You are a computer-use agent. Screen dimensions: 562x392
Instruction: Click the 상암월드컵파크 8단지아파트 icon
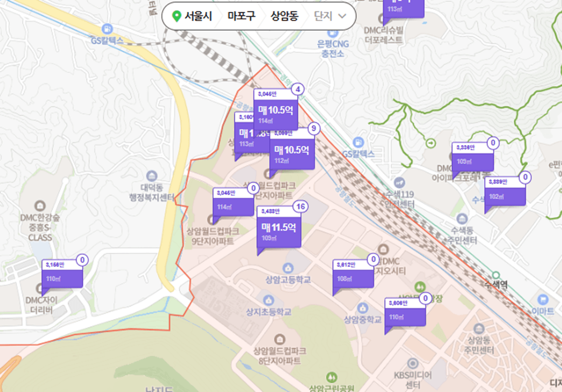[279, 339]
